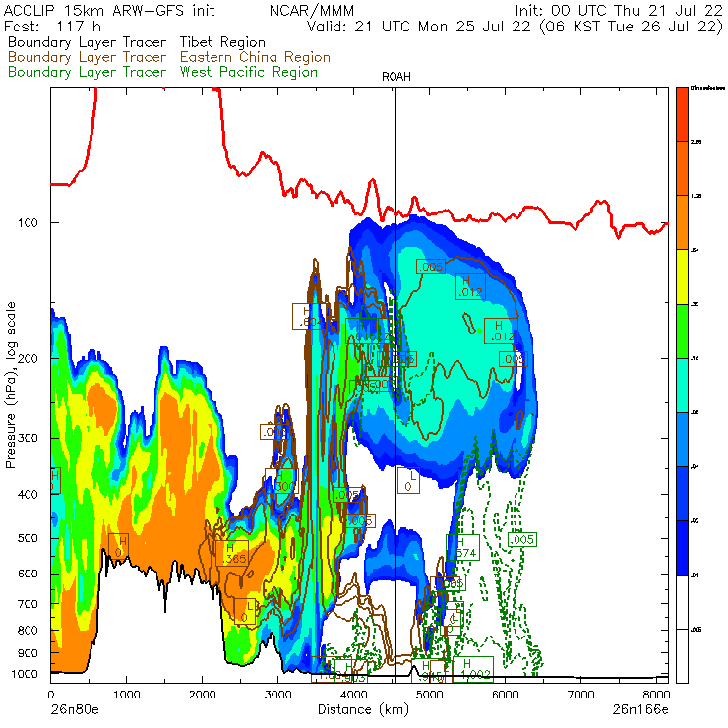Screen dimensions: 728x728
Task: Click the green 'H 1.002' label near surface
Action: click(473, 669)
